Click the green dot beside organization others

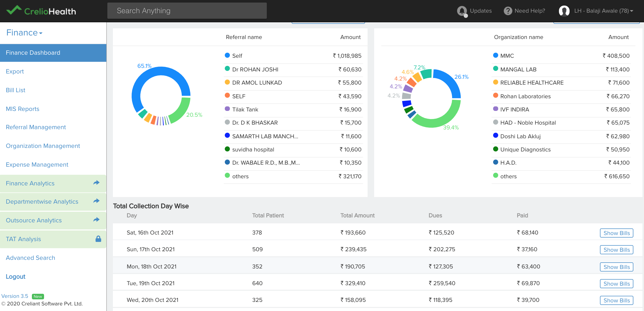click(x=496, y=176)
